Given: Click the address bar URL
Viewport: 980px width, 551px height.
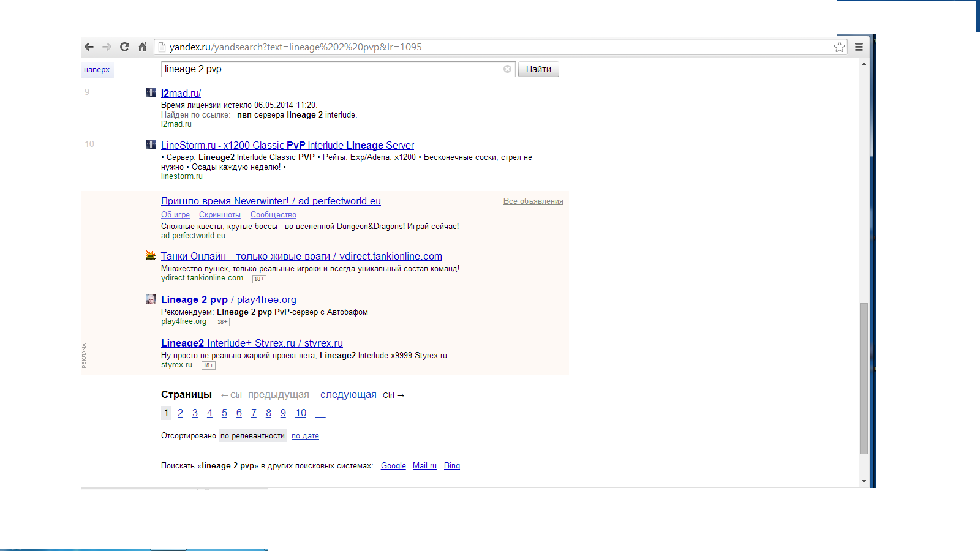Looking at the screenshot, I should point(296,47).
